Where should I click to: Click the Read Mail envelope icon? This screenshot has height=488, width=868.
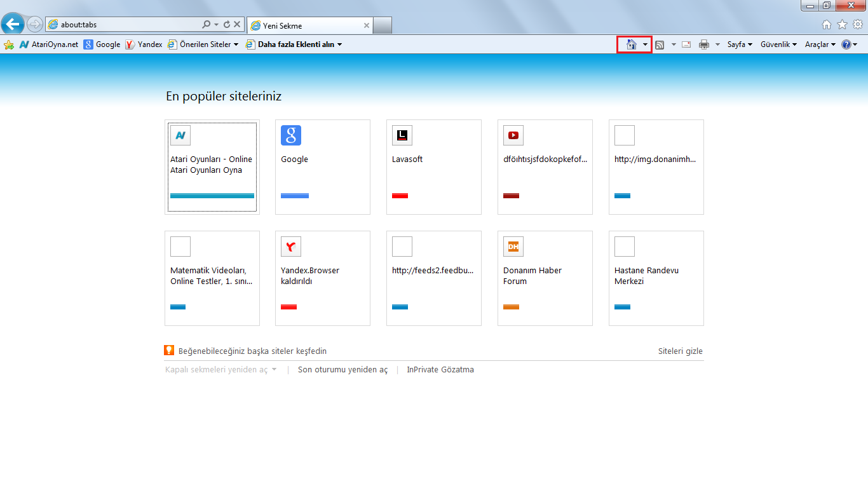(x=686, y=44)
